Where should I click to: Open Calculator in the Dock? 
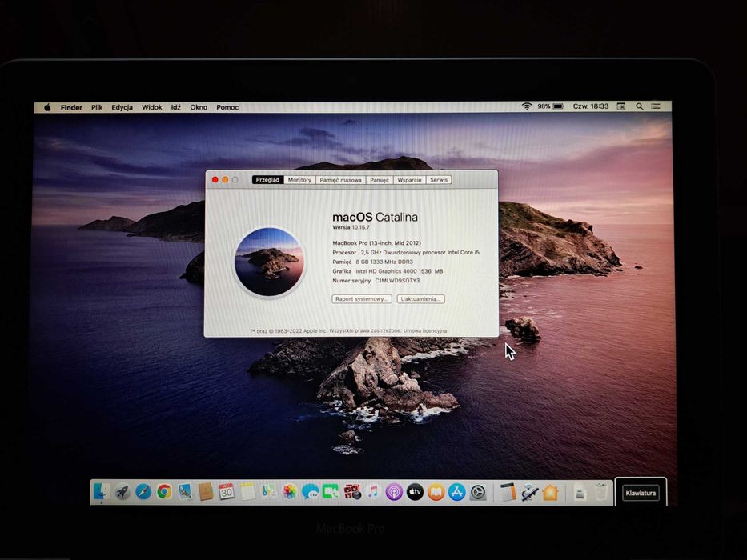point(508,492)
